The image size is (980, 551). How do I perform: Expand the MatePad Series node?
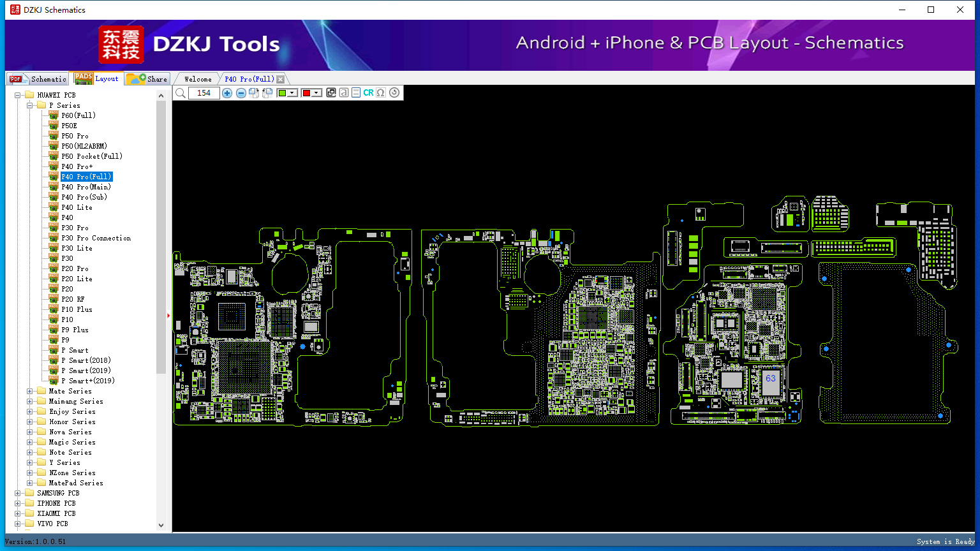point(30,483)
